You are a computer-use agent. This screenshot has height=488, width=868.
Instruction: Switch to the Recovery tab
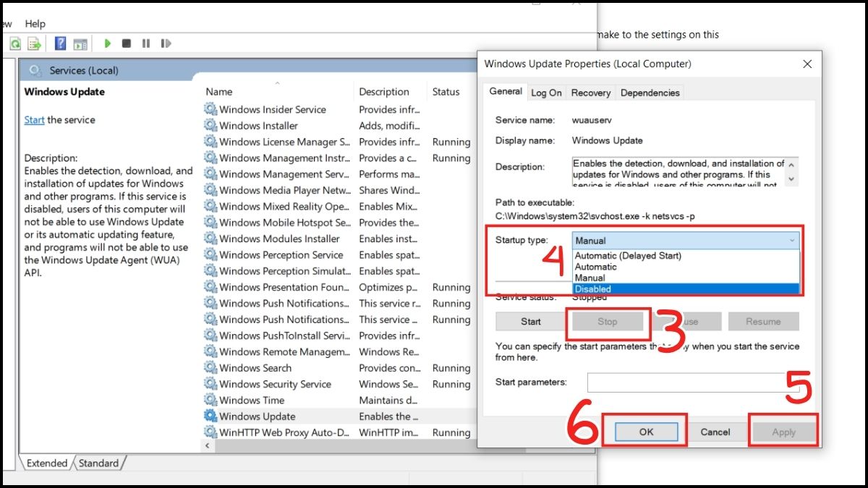tap(590, 93)
